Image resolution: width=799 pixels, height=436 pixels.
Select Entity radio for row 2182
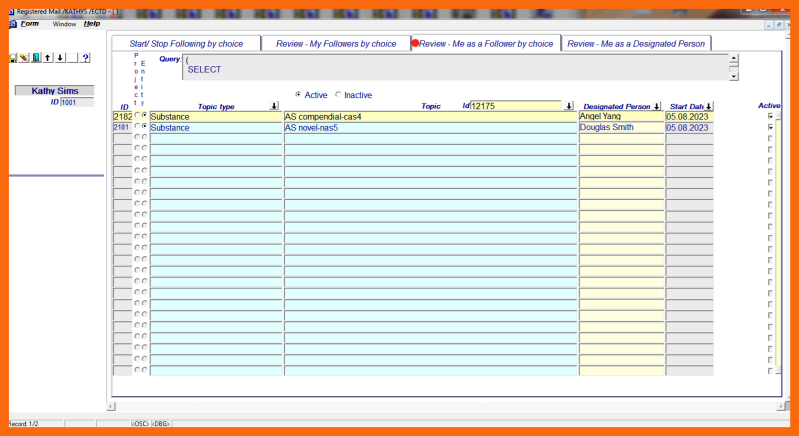145,116
